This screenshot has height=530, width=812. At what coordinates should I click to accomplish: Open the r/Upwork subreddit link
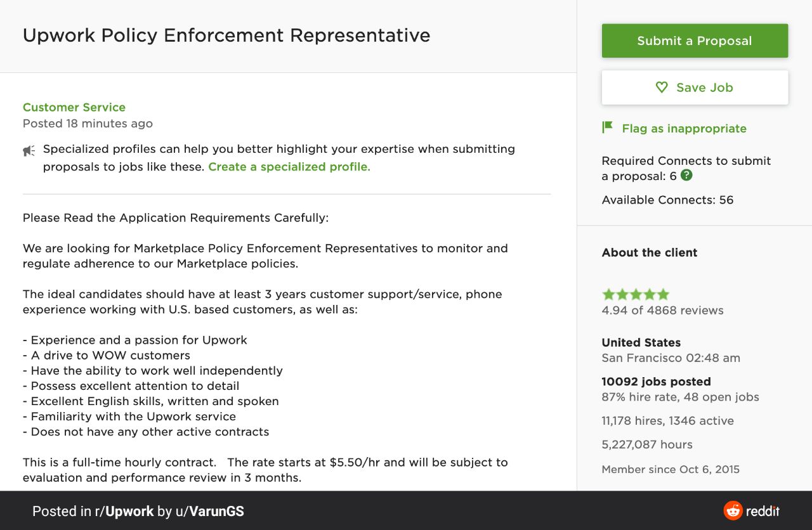[x=124, y=511]
